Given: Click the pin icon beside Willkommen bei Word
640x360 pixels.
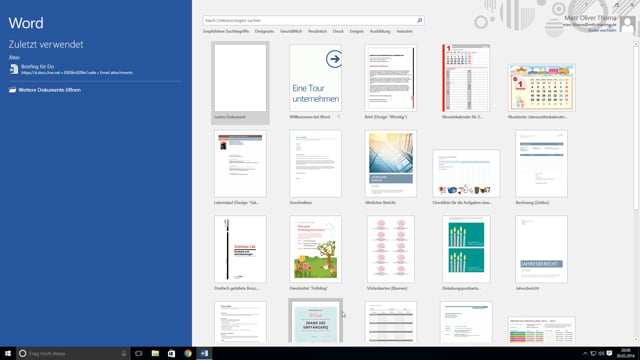Looking at the screenshot, I should point(338,117).
